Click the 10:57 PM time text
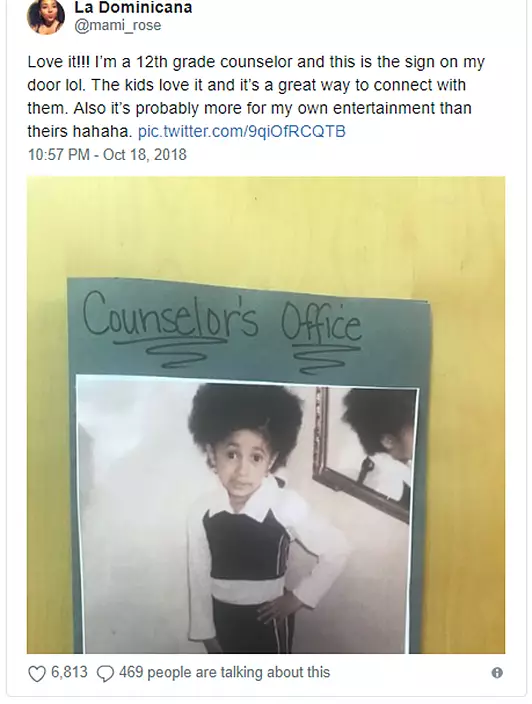Image resolution: width=532 pixels, height=704 pixels. pos(59,155)
